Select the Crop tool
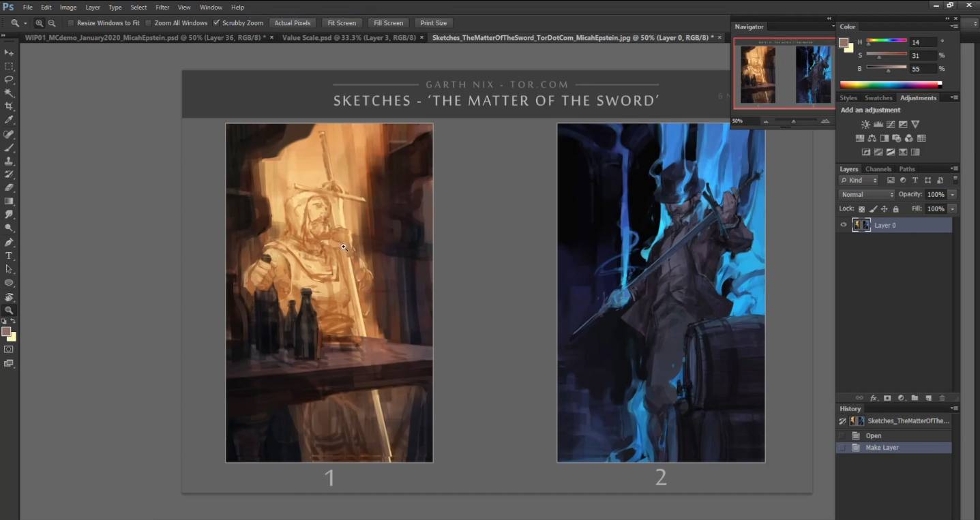 [x=9, y=106]
